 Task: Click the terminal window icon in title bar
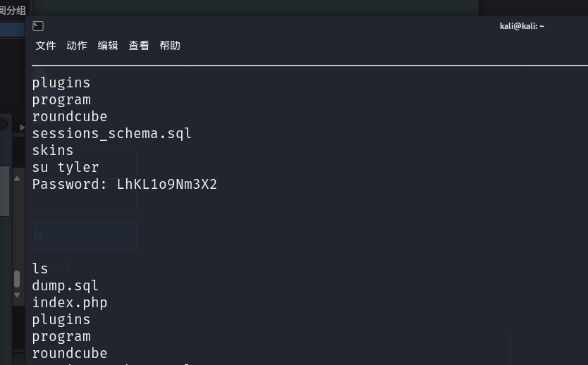pos(38,26)
